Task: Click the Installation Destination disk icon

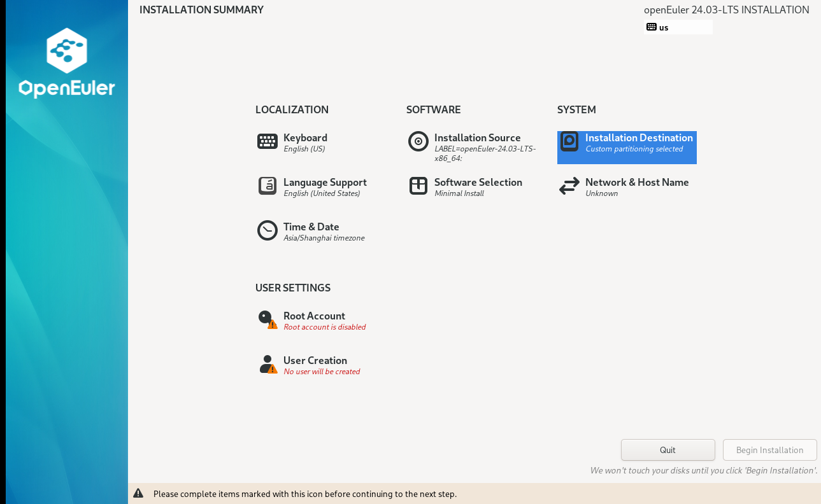Action: pyautogui.click(x=569, y=141)
